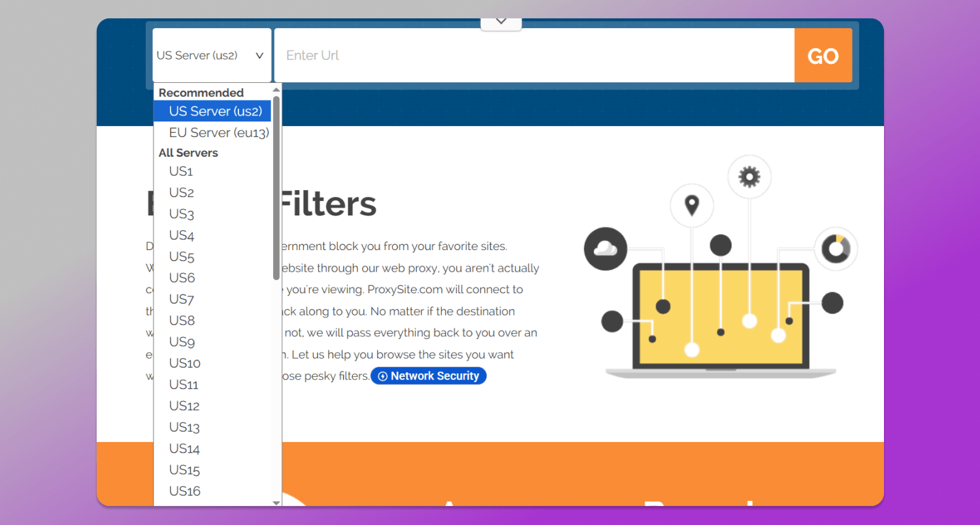Select the US13 server entry
The height and width of the screenshot is (525, 980).
tap(185, 427)
